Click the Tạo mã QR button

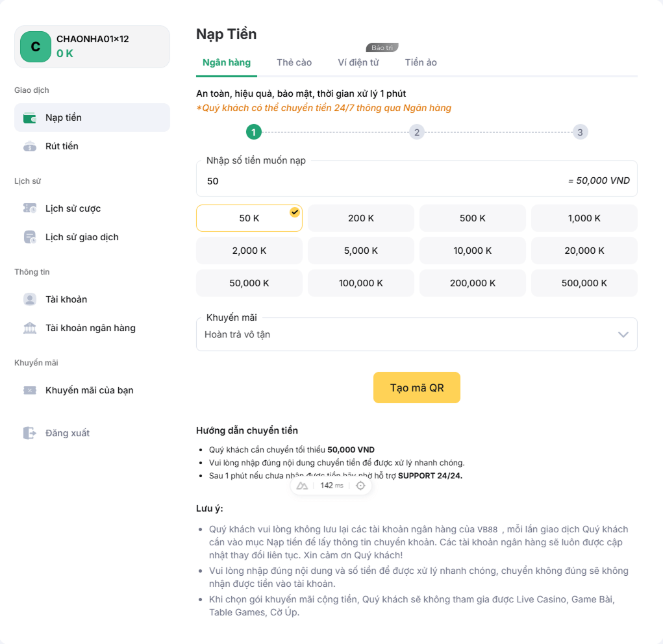click(x=416, y=388)
